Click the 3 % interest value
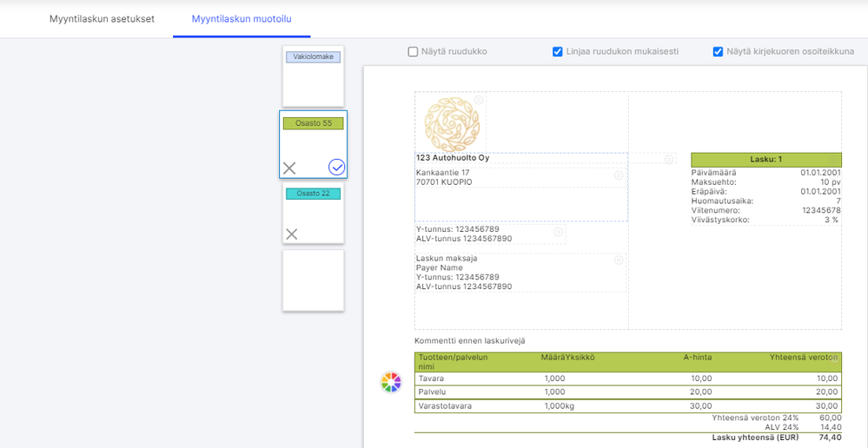The width and height of the screenshot is (868, 448). tap(832, 220)
